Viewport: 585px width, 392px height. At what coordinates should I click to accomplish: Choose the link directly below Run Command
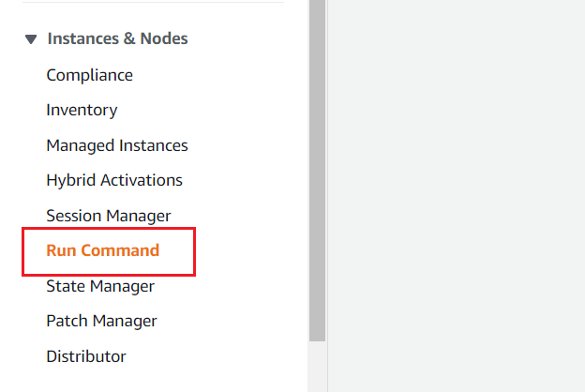coord(100,286)
